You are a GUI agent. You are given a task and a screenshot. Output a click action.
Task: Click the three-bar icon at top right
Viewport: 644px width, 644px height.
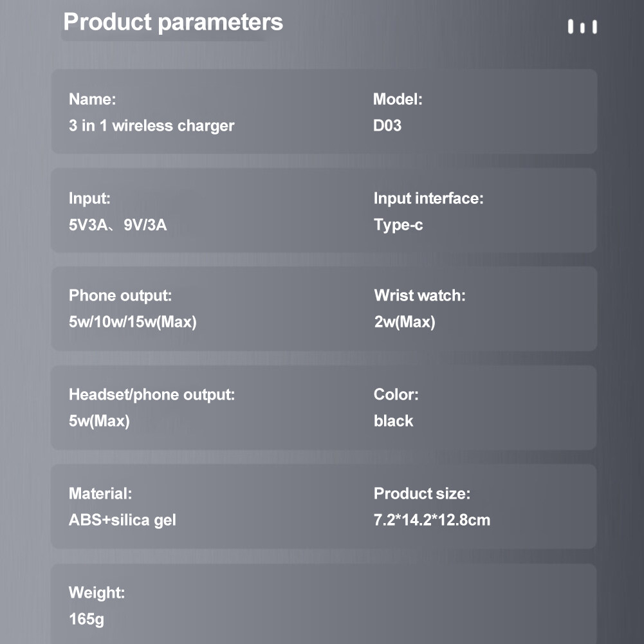tap(582, 27)
